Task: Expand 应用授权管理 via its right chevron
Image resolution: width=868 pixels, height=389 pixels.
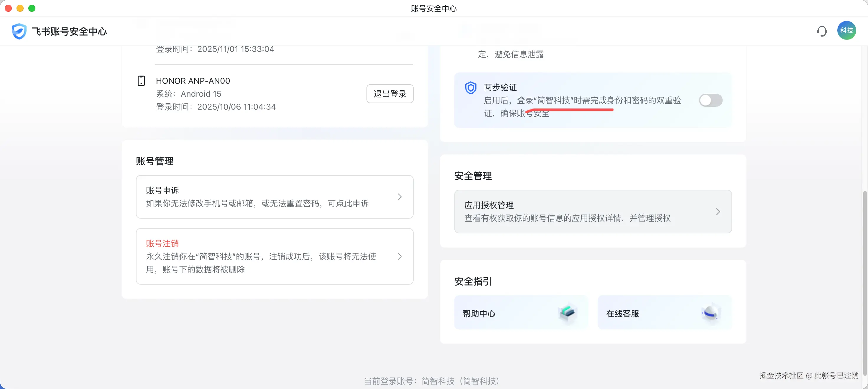Action: pyautogui.click(x=718, y=212)
